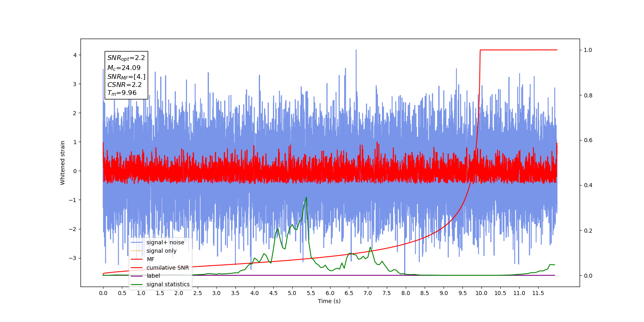Click the left y-axis tick label 4
The height and width of the screenshot is (322, 644).
pos(75,55)
